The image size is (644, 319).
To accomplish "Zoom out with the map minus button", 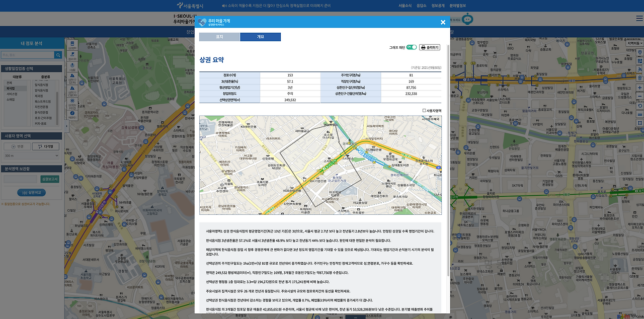I will point(640,96).
